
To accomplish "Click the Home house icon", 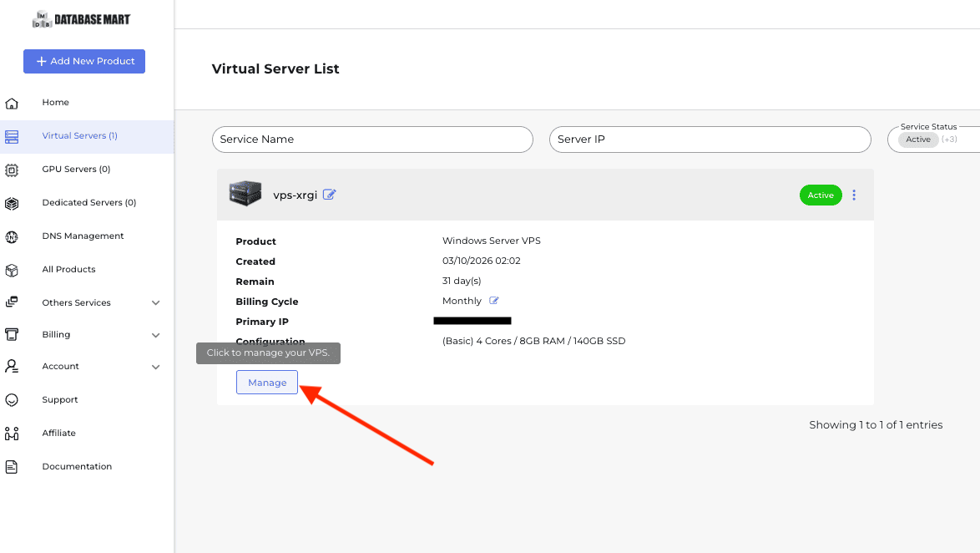I will [x=12, y=104].
